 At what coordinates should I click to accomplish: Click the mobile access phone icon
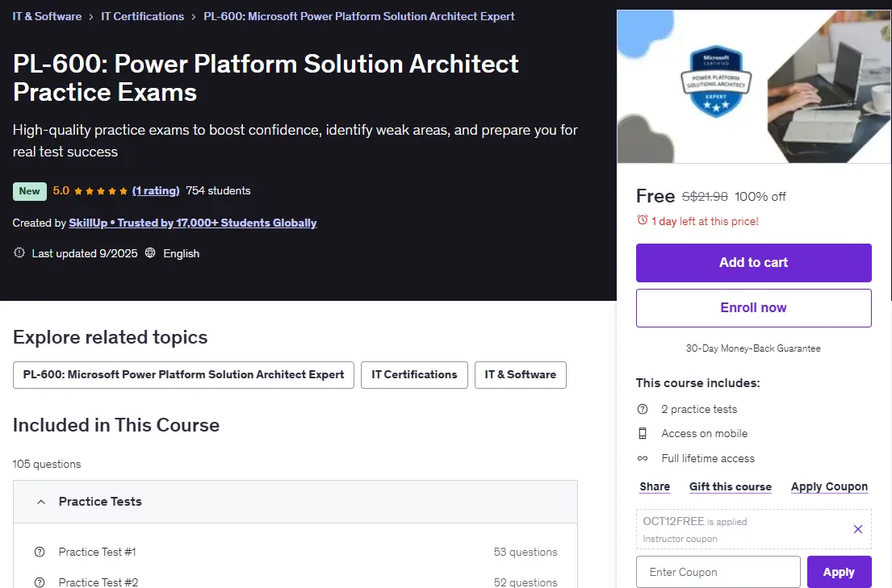click(x=643, y=433)
